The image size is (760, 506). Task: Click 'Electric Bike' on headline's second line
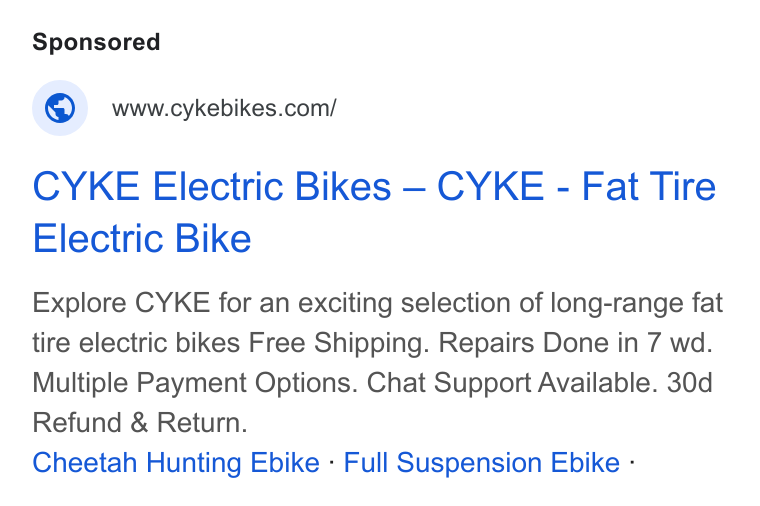(x=142, y=238)
